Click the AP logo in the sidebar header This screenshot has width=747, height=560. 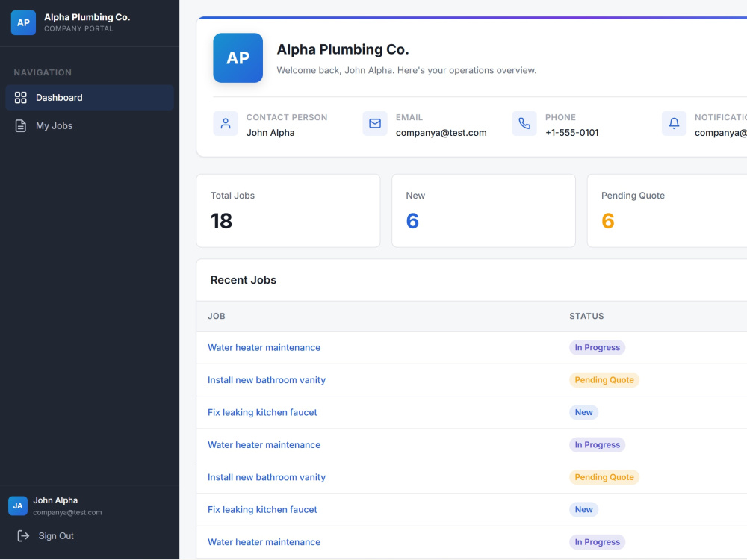(x=23, y=22)
